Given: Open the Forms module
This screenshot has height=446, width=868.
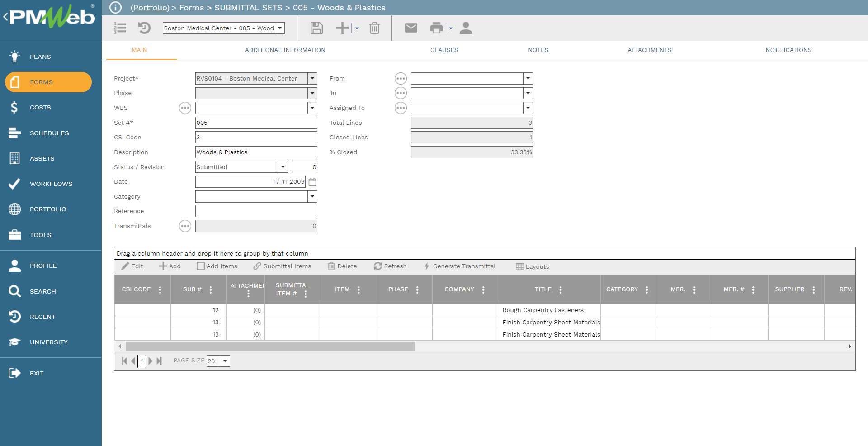Looking at the screenshot, I should 48,82.
